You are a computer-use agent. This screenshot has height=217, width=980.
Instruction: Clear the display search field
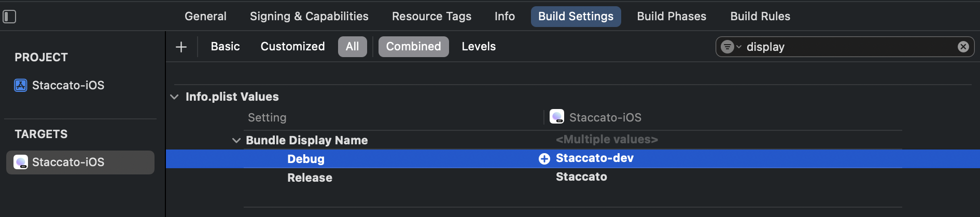click(963, 47)
